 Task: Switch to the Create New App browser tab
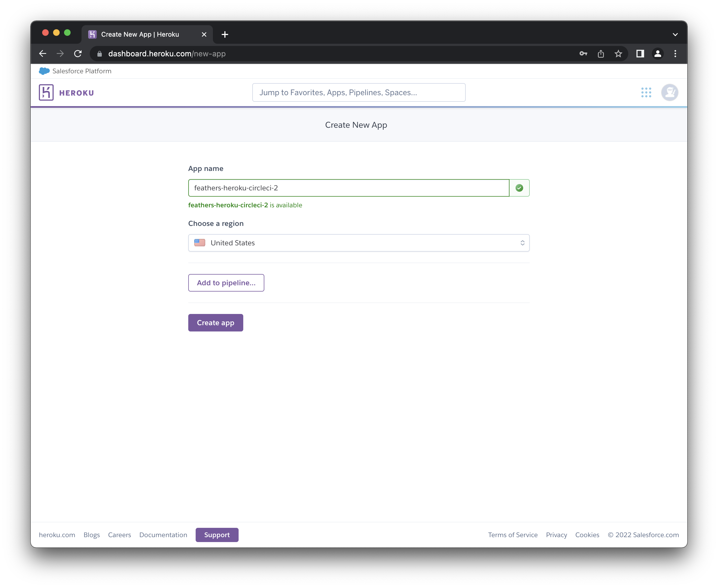(x=140, y=34)
